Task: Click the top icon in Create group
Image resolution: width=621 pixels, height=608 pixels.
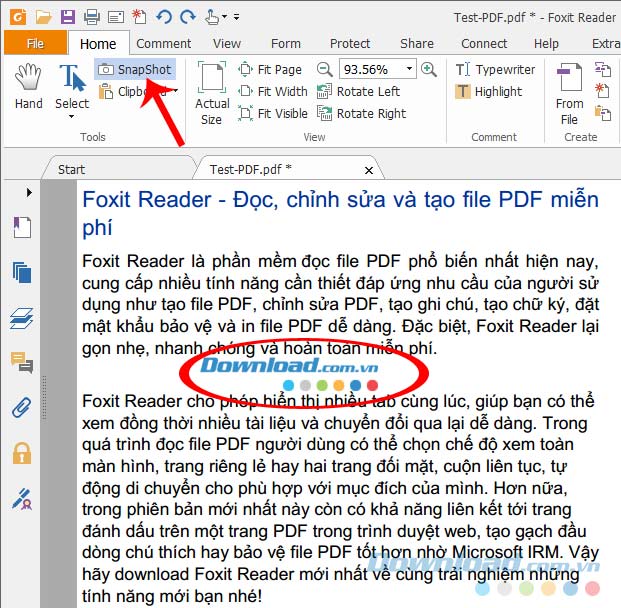Action: tap(603, 70)
